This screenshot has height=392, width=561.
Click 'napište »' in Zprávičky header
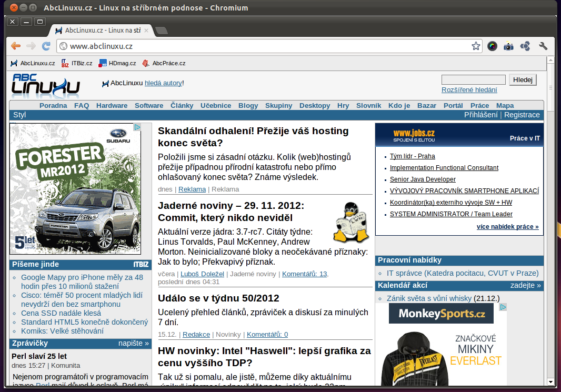[x=134, y=344]
